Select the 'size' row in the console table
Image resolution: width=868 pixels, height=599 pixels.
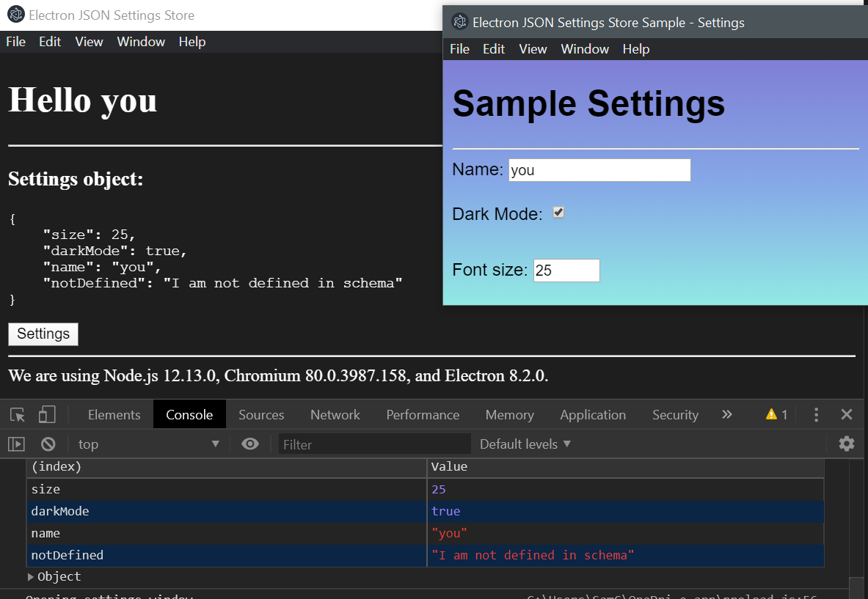click(425, 490)
